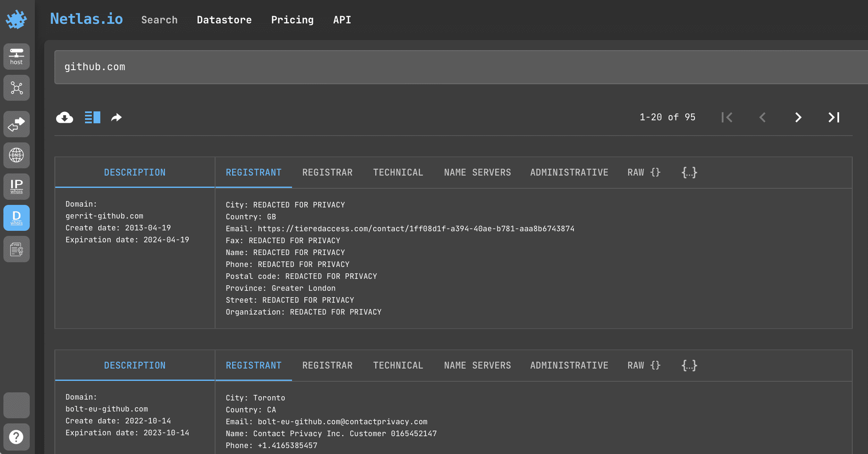Screen dimensions: 868x454
Task: Open the {..} icon for bolt-eu-github.com
Action: tap(689, 366)
